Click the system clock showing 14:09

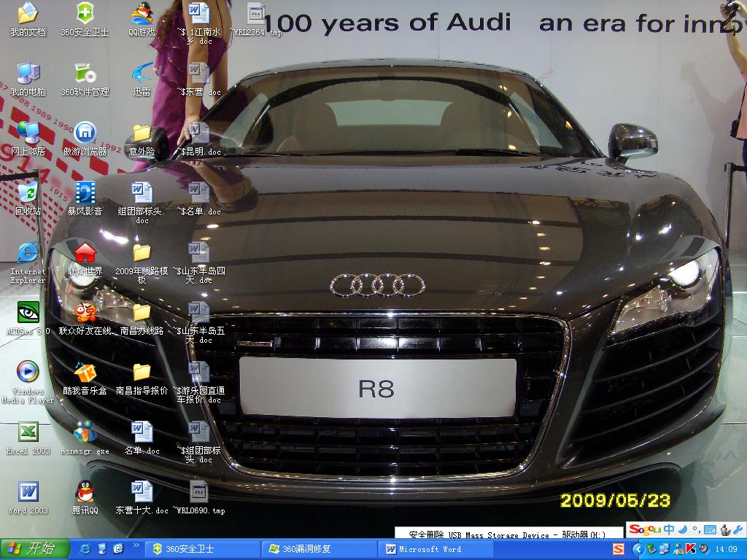tap(726, 549)
